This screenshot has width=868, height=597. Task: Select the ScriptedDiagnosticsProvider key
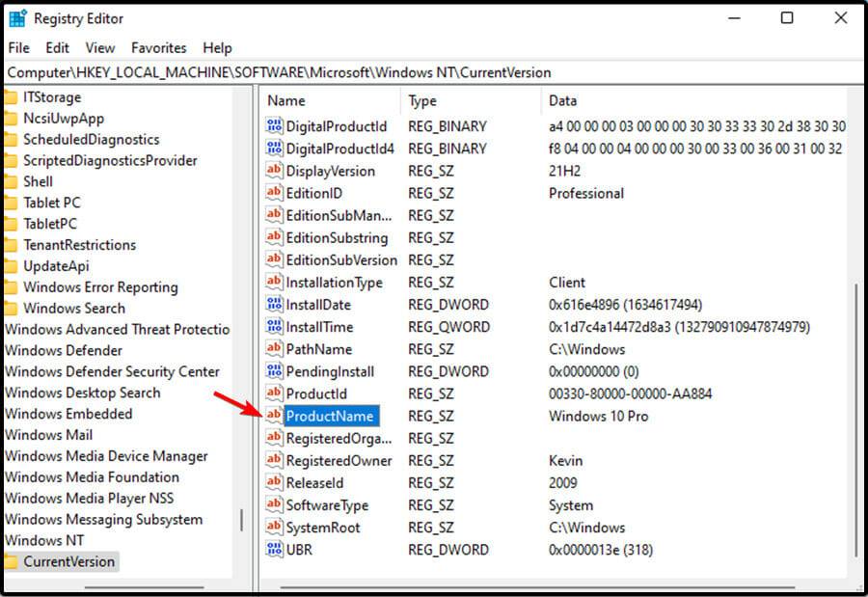pos(110,161)
